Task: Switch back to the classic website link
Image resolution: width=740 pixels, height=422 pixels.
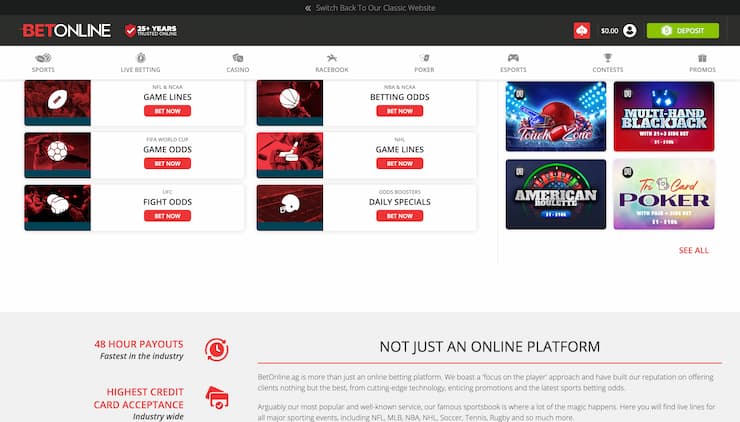Action: pyautogui.click(x=375, y=8)
